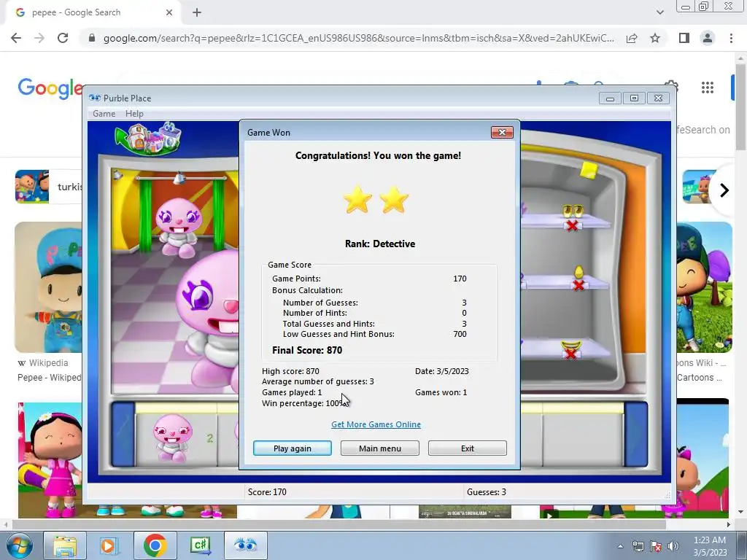
Task: Click the guessed Purble in the bottom tray
Action: (x=172, y=438)
